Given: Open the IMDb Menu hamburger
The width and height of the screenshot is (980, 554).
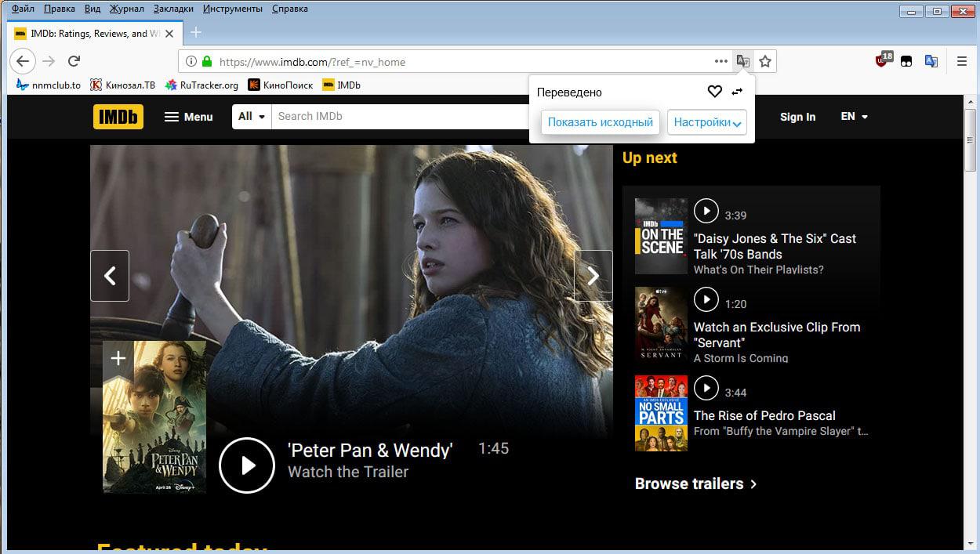Looking at the screenshot, I should click(x=188, y=117).
